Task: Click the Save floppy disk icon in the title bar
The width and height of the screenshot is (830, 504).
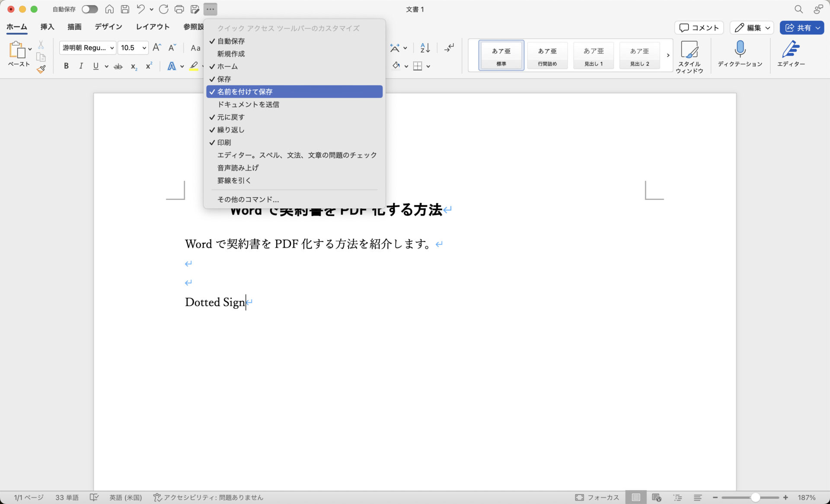Action: [x=125, y=9]
